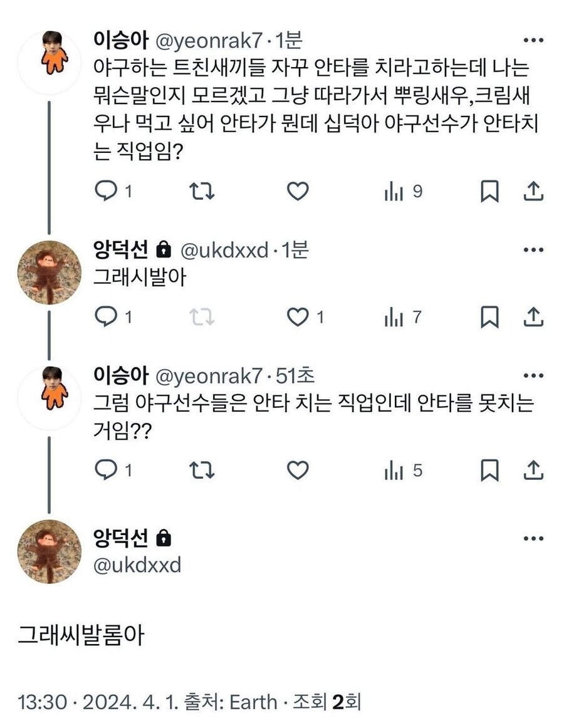This screenshot has width=564, height=728.
Task: Open @ukdxxd handle in main tweet
Action: pos(137,564)
